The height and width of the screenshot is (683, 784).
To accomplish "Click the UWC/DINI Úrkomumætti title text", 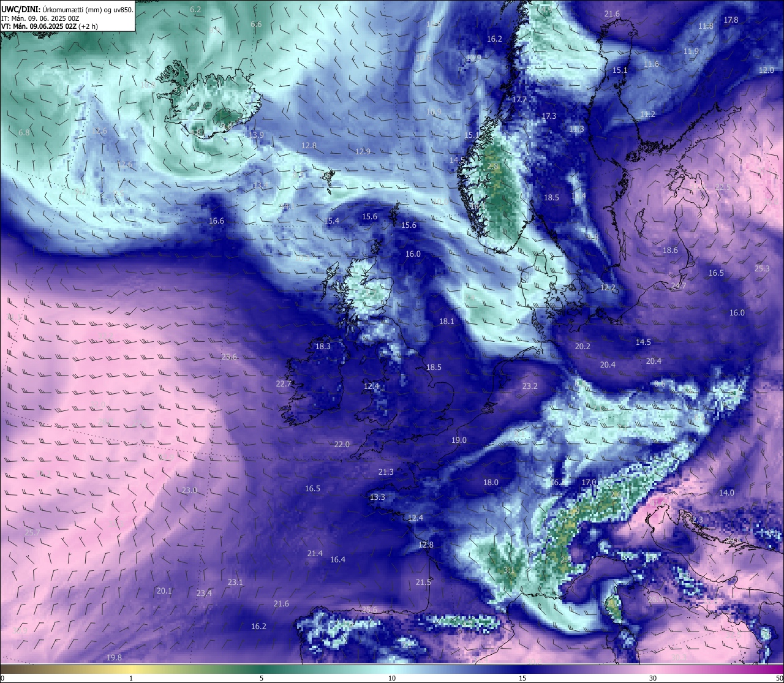I will pos(67,9).
